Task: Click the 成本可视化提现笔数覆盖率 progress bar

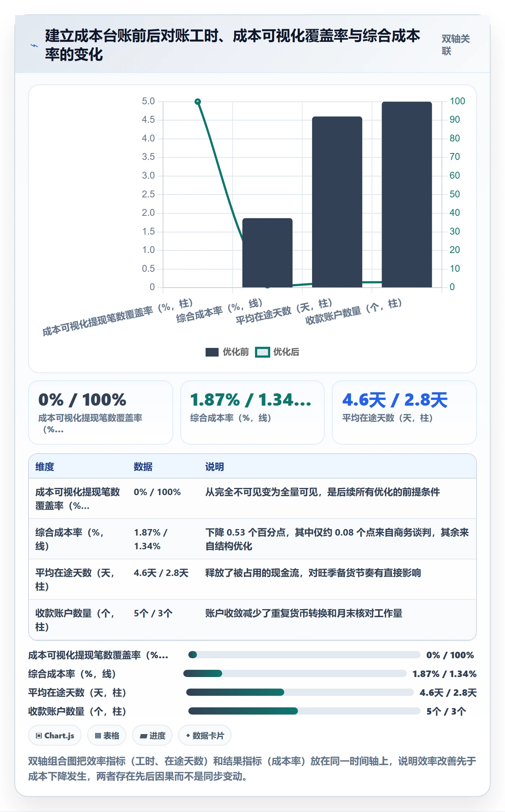Action: 304,655
